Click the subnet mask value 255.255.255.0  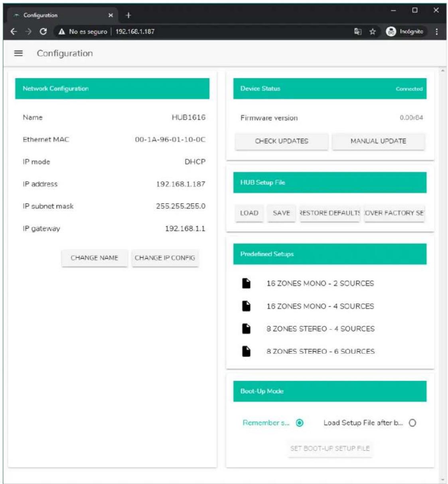click(181, 206)
